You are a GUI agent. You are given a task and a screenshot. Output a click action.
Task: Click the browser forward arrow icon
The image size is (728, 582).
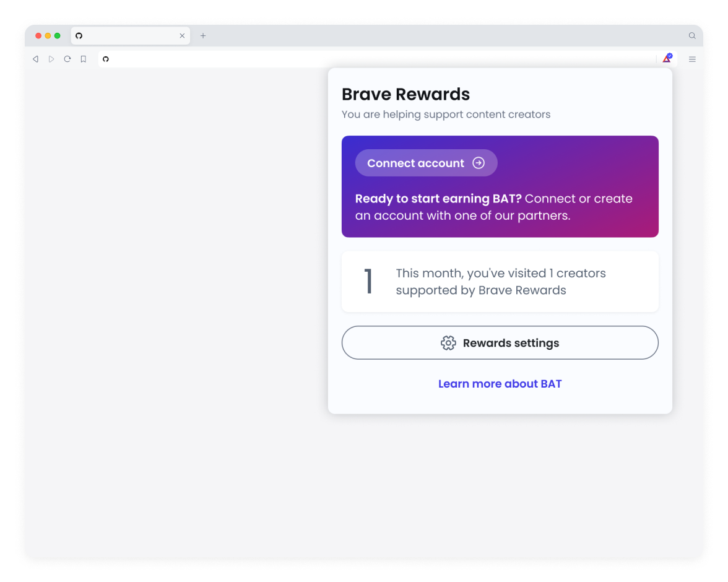51,59
